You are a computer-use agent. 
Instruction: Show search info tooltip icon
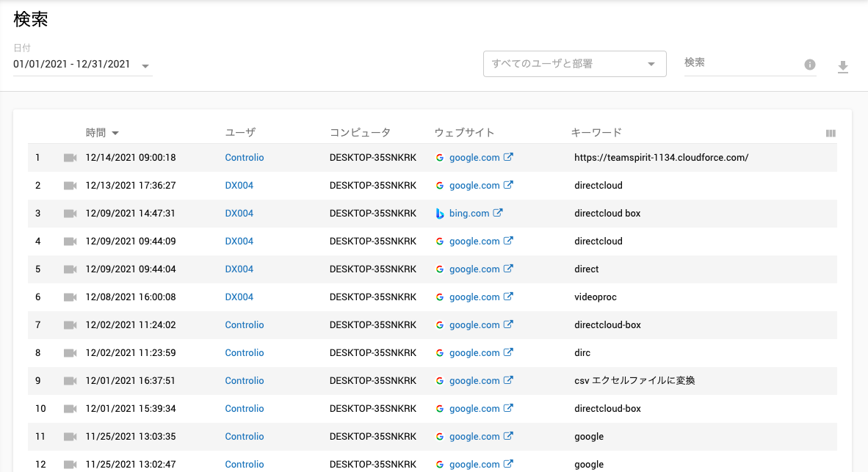(x=810, y=65)
